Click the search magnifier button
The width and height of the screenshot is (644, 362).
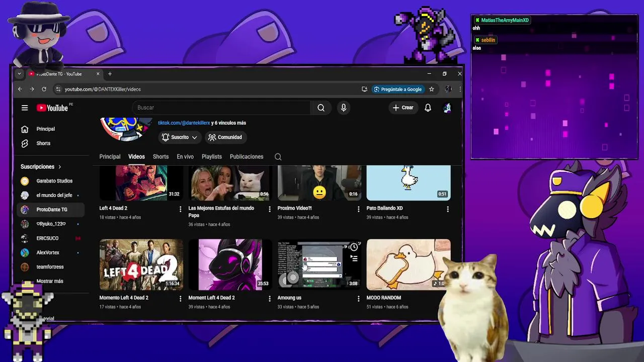tap(321, 108)
